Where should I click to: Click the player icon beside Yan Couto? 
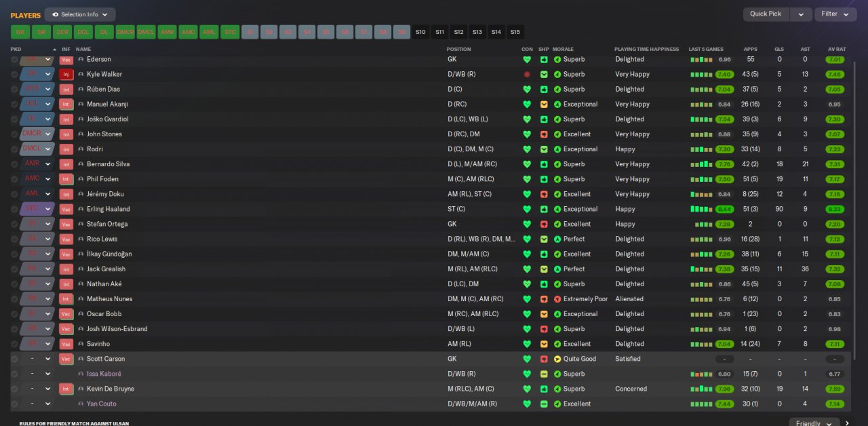(81, 404)
